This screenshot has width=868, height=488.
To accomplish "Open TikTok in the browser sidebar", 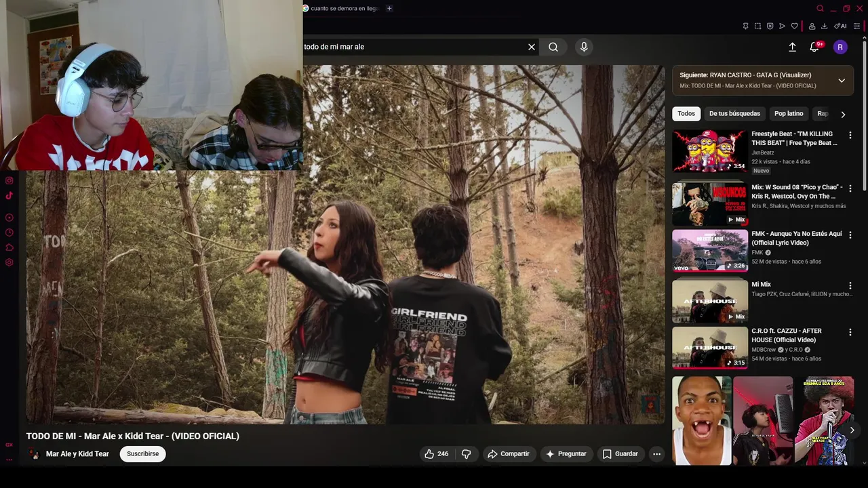I will tap(9, 195).
